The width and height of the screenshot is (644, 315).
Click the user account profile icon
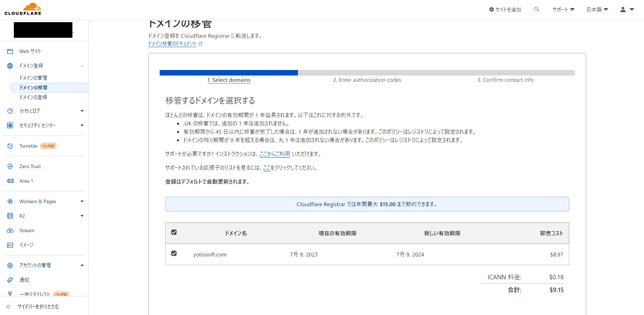[623, 10]
